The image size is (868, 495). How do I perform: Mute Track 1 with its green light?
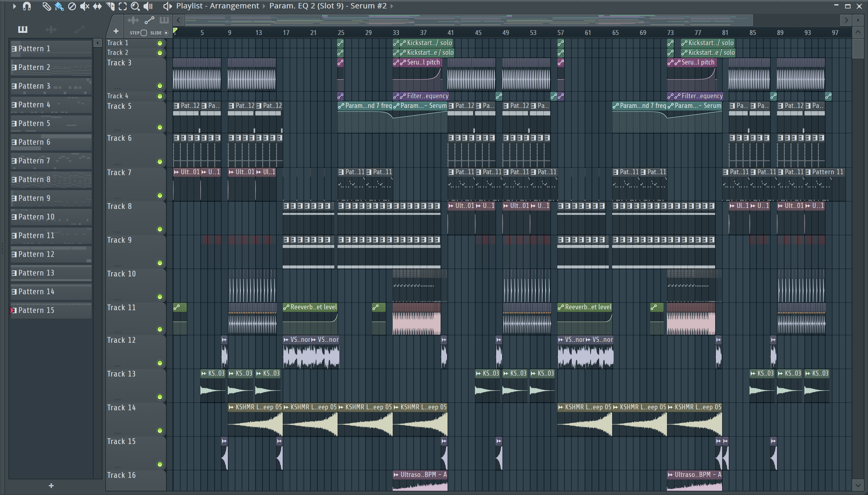(160, 43)
